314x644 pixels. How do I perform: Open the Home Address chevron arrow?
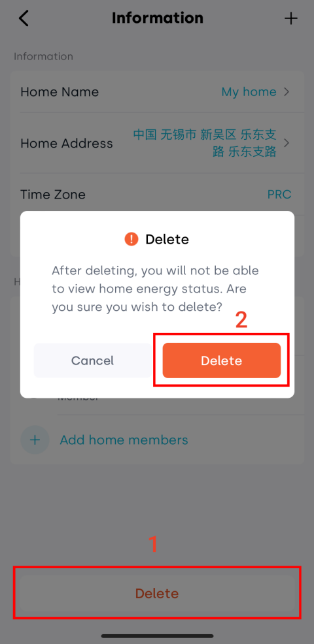pyautogui.click(x=287, y=143)
